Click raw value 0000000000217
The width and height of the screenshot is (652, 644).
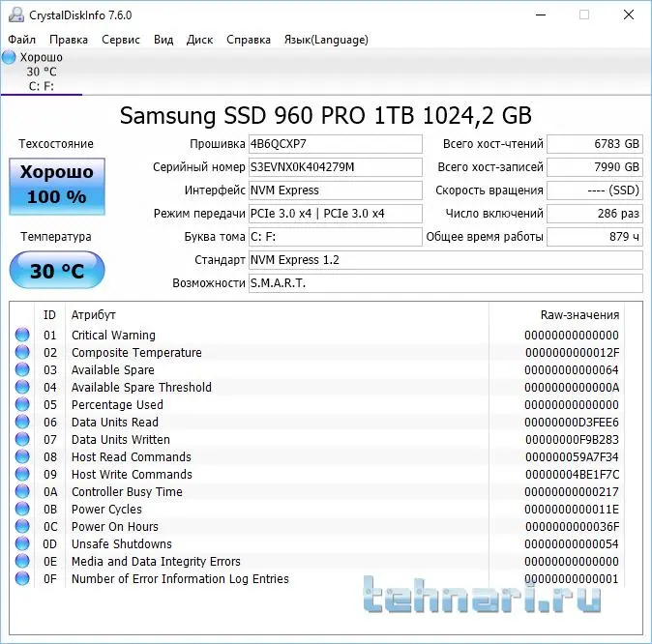pyautogui.click(x=572, y=492)
